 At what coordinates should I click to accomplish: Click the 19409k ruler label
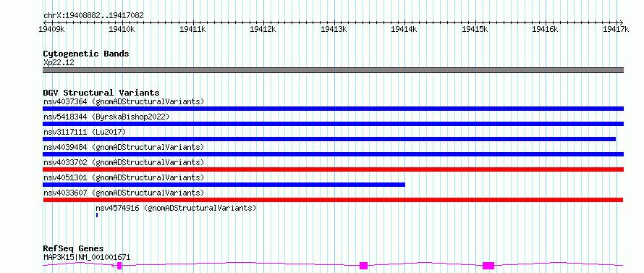pyautogui.click(x=51, y=29)
